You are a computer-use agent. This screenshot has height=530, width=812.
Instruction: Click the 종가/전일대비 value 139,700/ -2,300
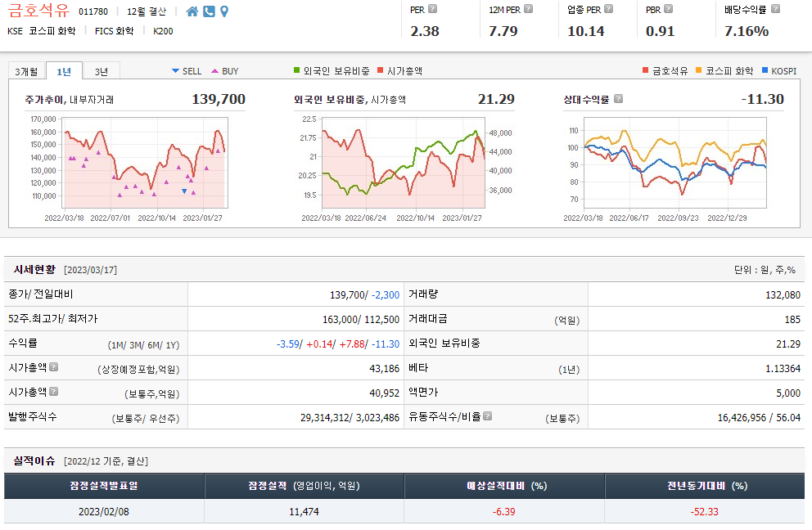click(x=364, y=294)
